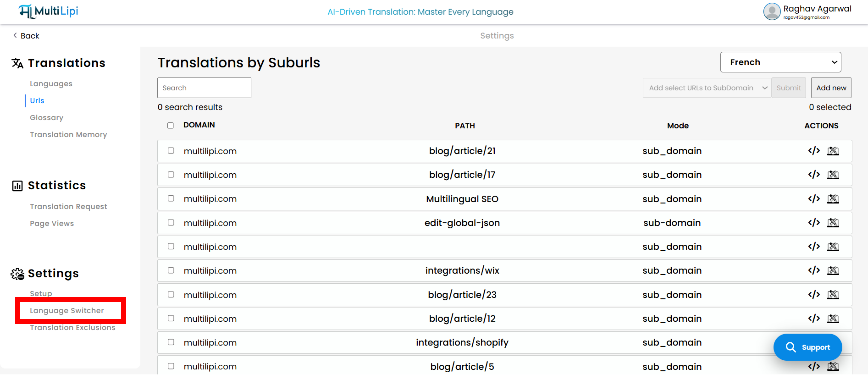This screenshot has height=375, width=868.
Task: Click the Mode column header
Action: (678, 125)
